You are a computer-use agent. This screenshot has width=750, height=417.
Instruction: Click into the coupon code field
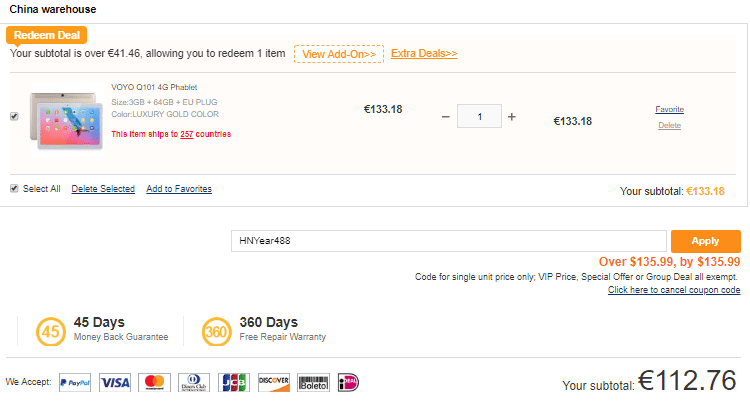point(449,241)
